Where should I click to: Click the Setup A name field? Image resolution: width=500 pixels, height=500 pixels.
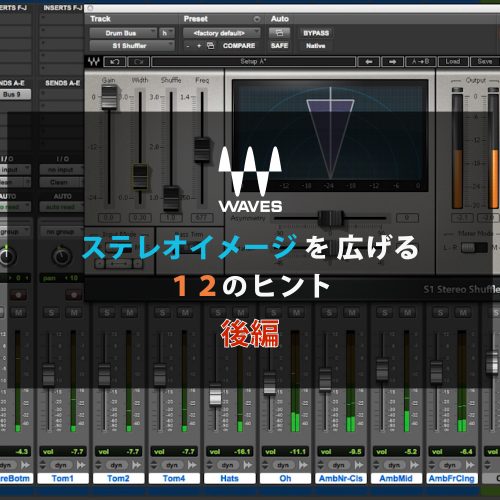point(254,62)
